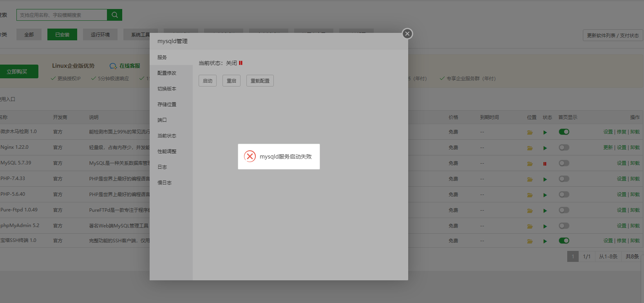
Task: Click the 启动 button
Action: coord(208,81)
